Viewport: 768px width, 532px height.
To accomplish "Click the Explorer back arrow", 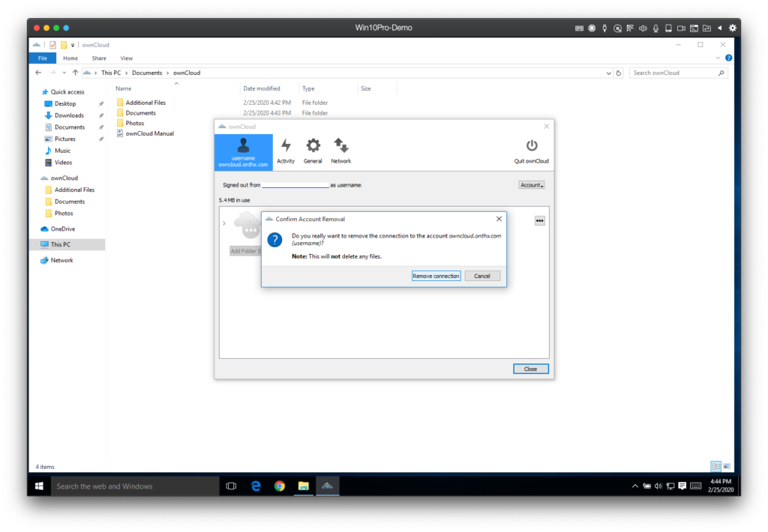I will (38, 73).
